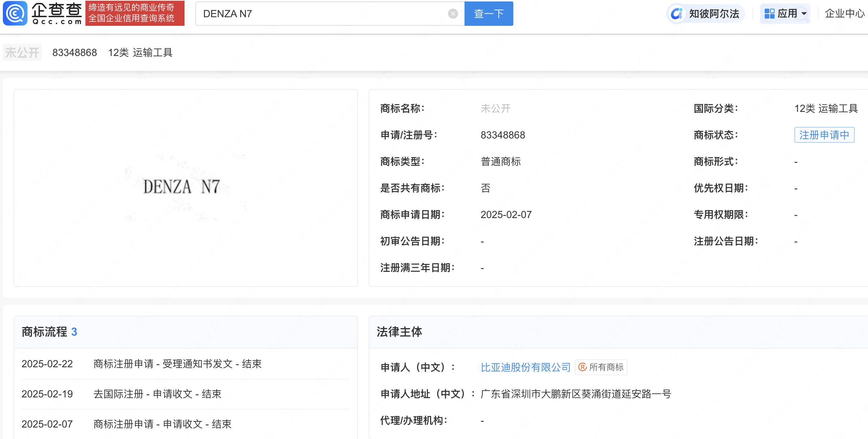Select 申请/注册号 value 83348868
The image size is (868, 439).
coord(503,135)
